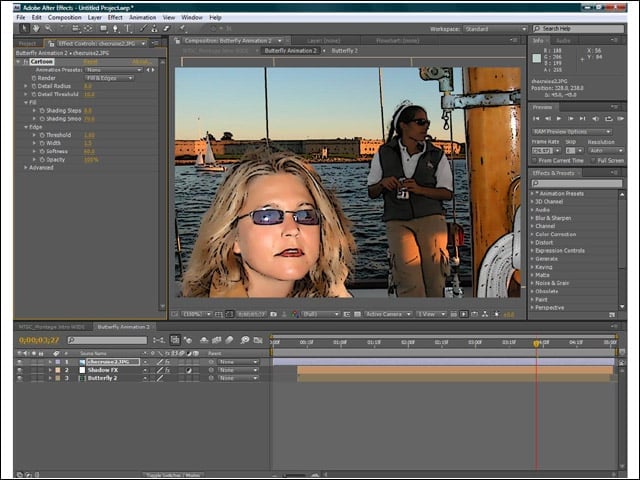Open the composition flowchart icon in viewer footer
This screenshot has height=480, width=640.
(484, 314)
